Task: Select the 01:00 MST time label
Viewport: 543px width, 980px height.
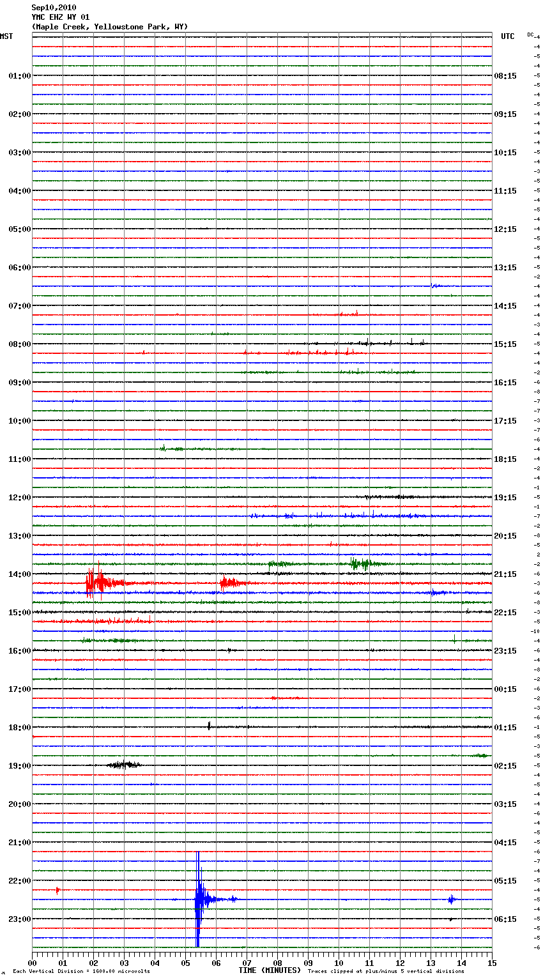Action: [20, 76]
